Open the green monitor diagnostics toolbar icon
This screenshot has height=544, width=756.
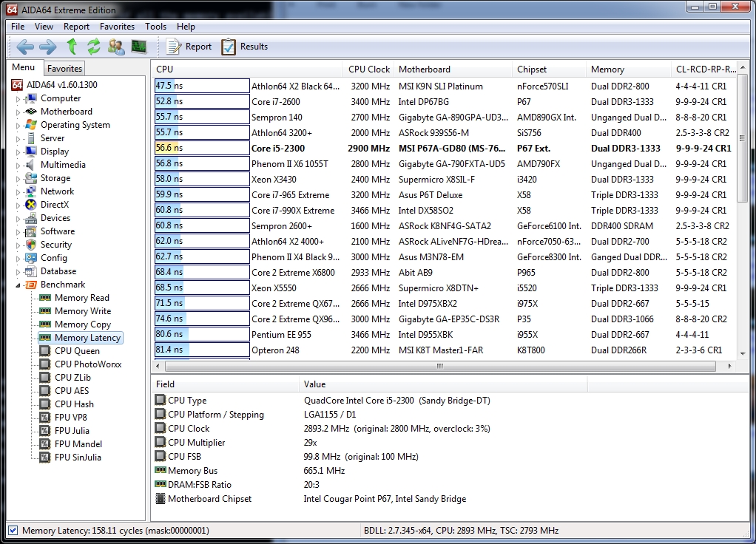click(139, 47)
